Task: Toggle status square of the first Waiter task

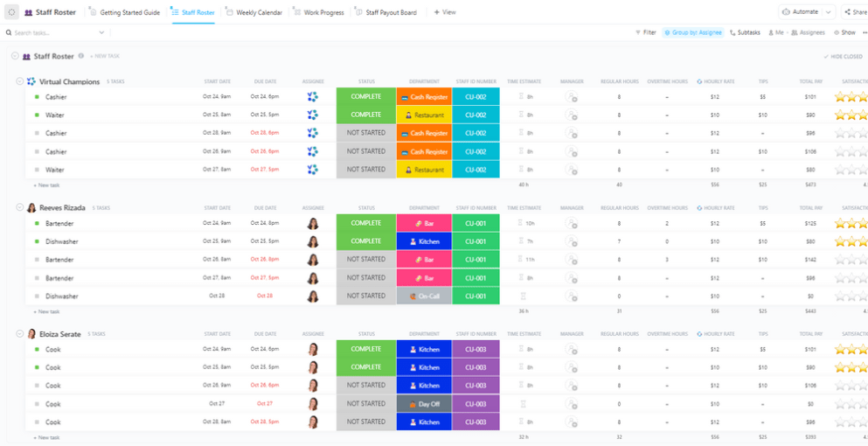Action: point(37,115)
